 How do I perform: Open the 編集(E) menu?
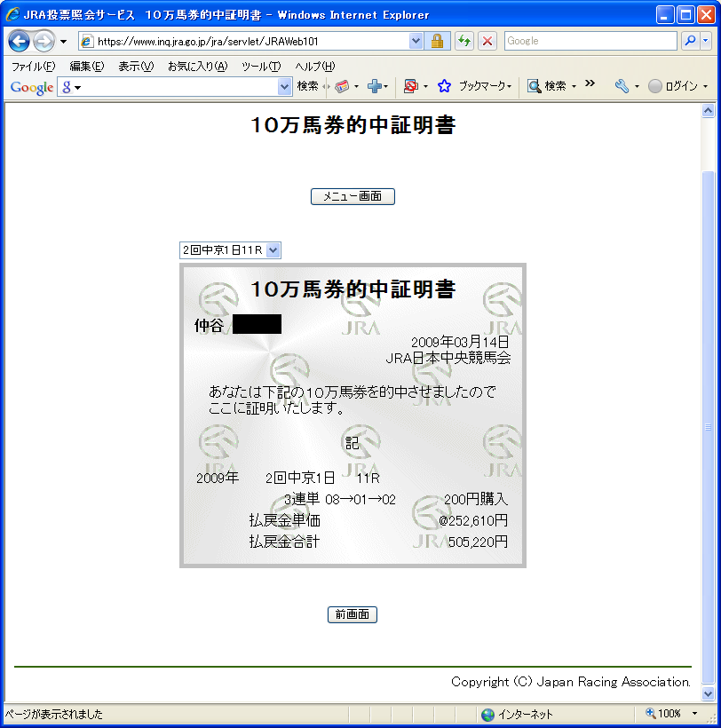[x=87, y=67]
